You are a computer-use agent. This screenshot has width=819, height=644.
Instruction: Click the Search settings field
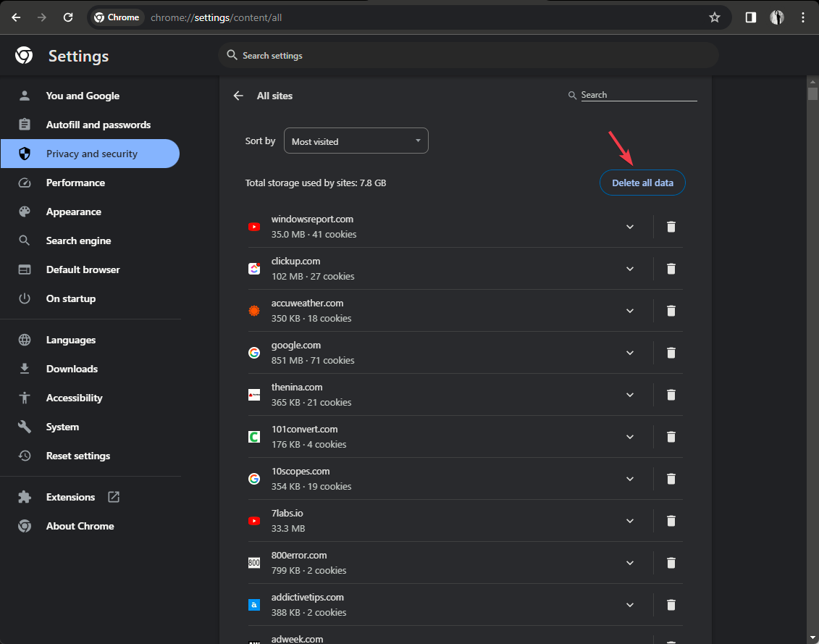tap(467, 56)
